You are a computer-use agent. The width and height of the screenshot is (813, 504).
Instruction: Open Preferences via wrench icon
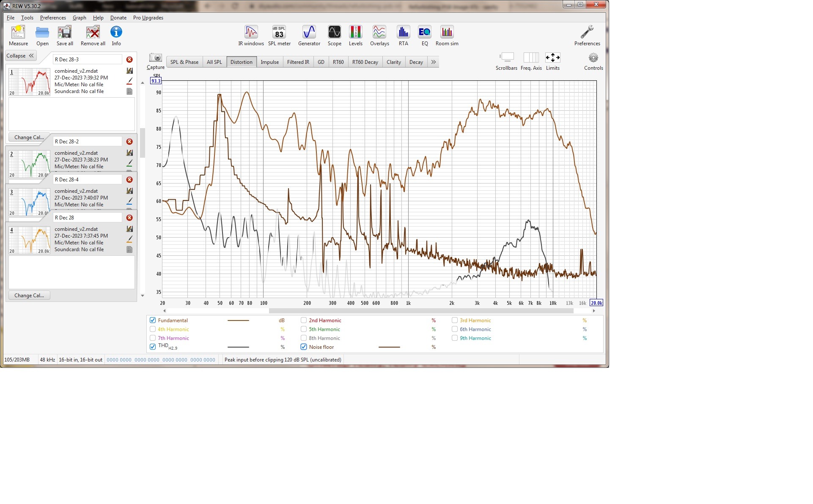click(x=587, y=36)
